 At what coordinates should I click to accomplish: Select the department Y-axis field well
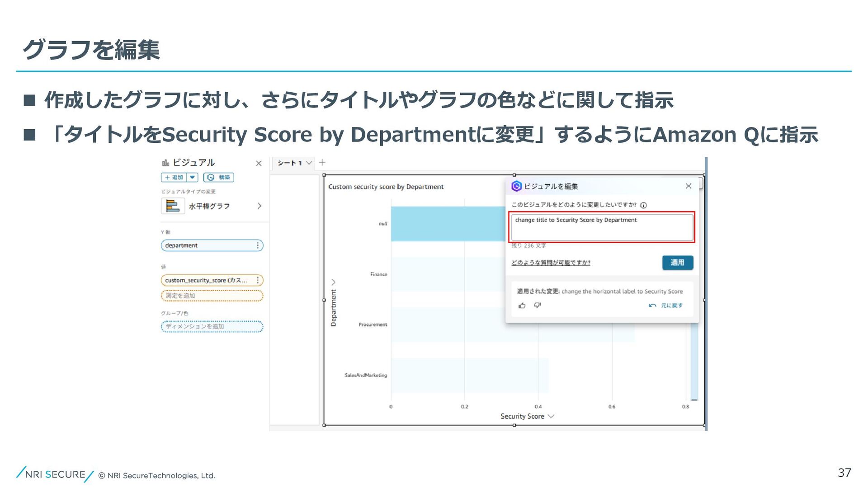(212, 245)
